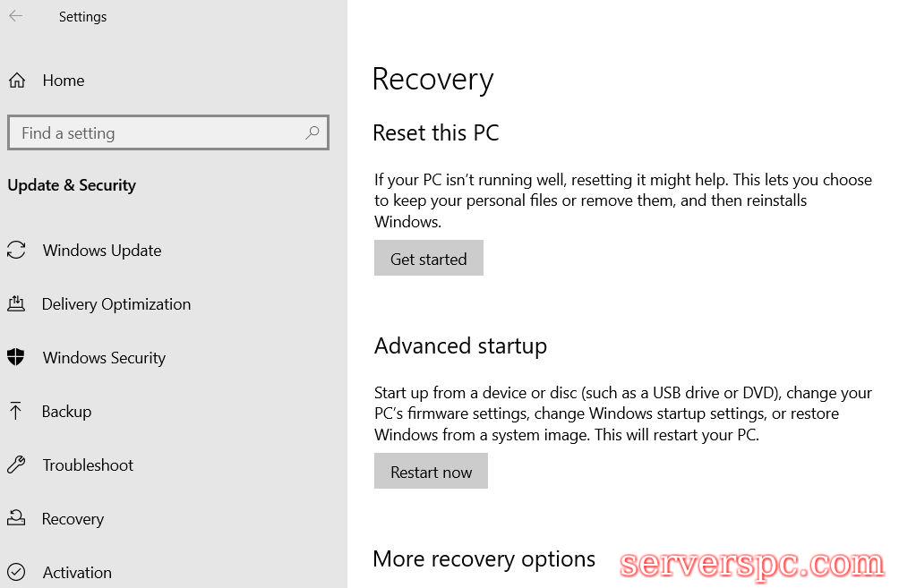Viewport: 899px width, 588px height.
Task: Open the Windows Update page label
Action: 102,251
